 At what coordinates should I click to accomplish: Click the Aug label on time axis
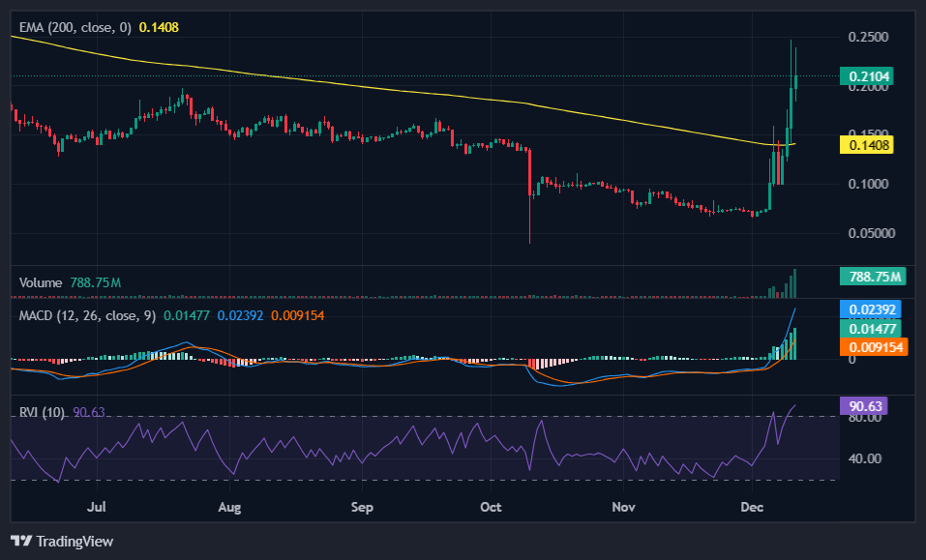[228, 506]
